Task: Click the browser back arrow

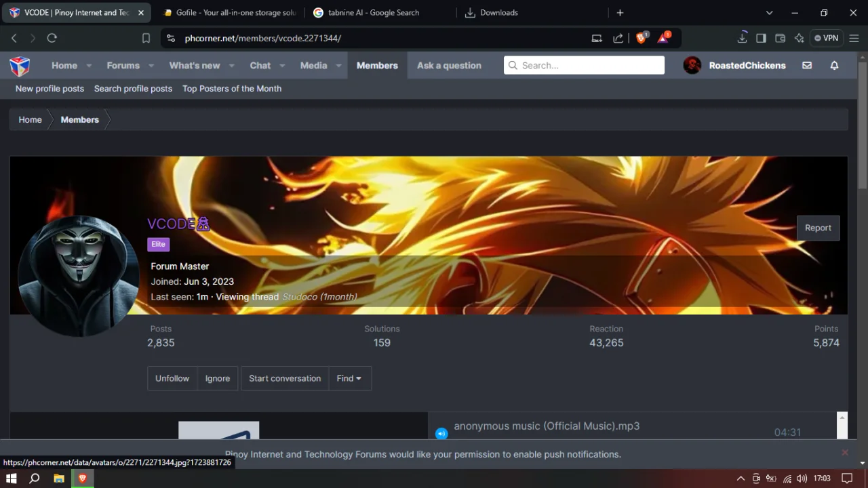Action: [x=14, y=38]
